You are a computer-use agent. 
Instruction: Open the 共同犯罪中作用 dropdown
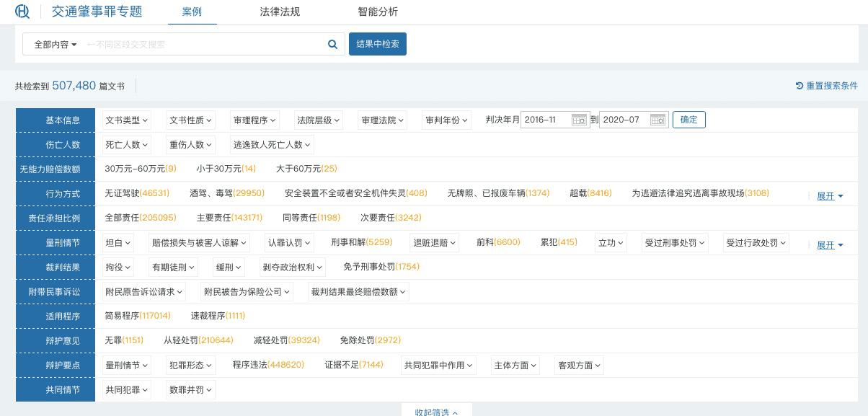439,366
